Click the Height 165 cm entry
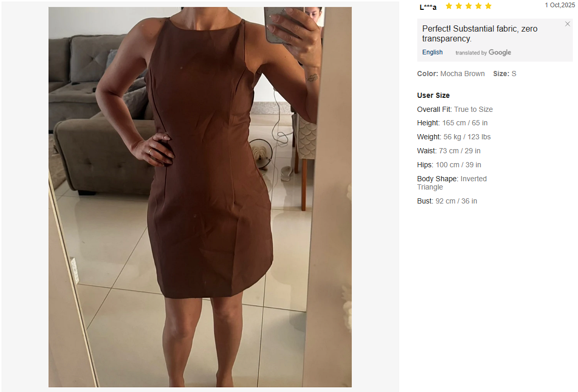The height and width of the screenshot is (392, 578). [453, 123]
